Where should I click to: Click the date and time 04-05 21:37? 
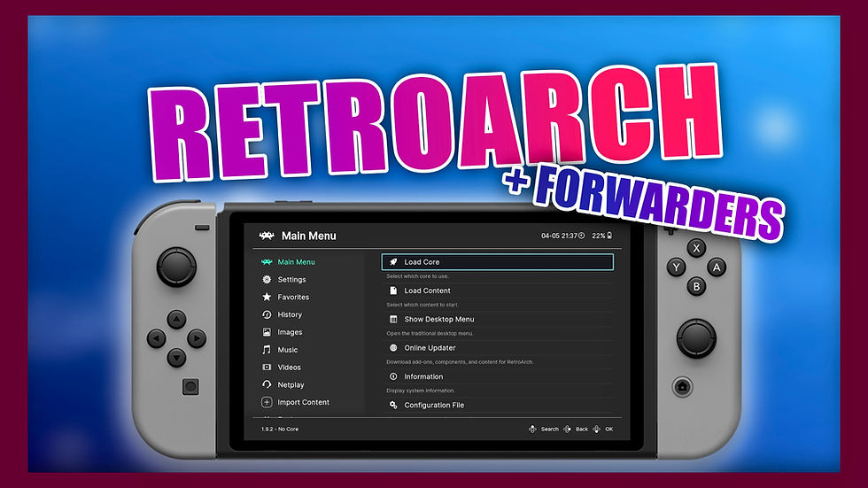point(559,236)
